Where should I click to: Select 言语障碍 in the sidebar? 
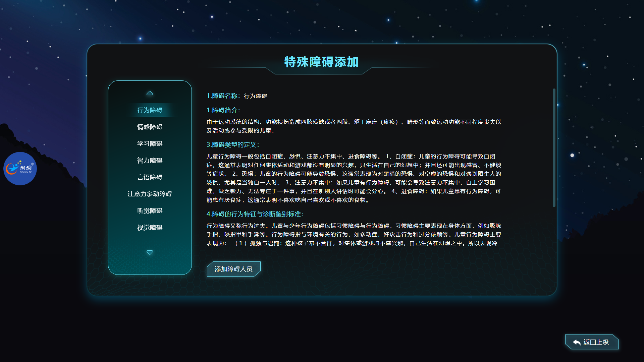(x=150, y=177)
